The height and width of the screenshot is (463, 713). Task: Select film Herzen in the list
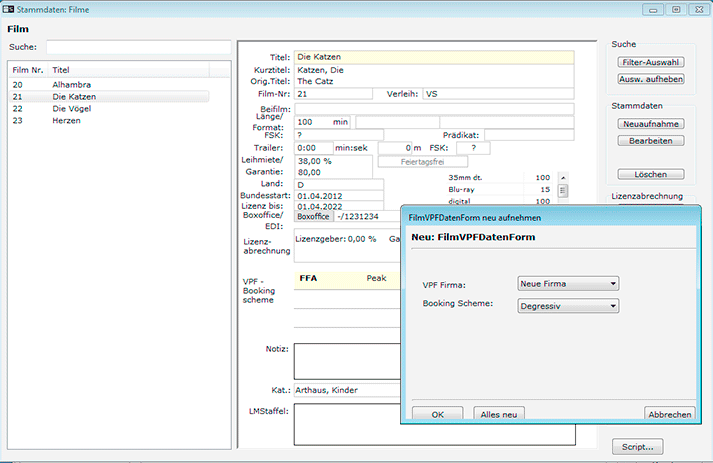pos(67,121)
